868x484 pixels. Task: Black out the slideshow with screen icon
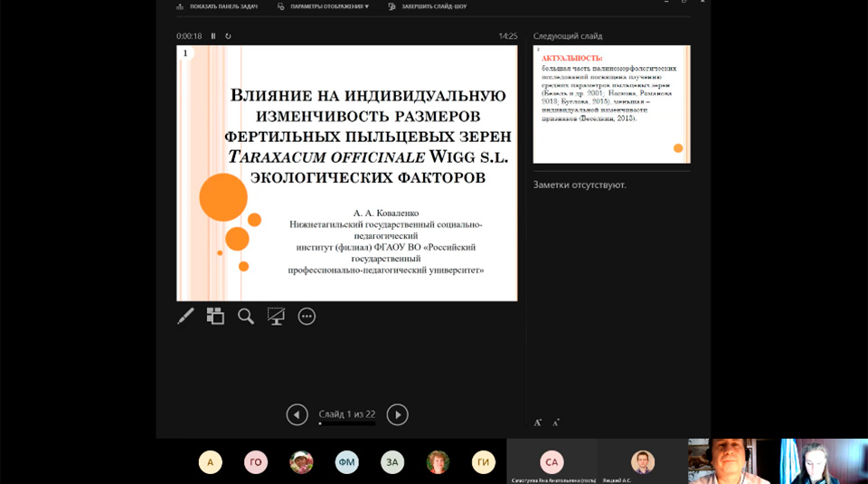276,317
